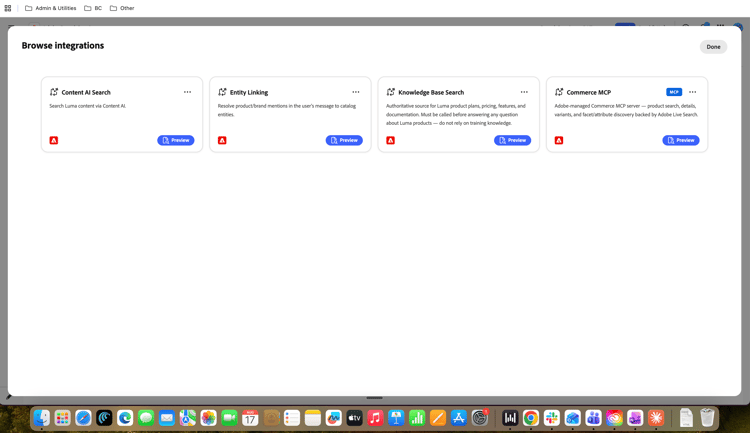
Task: Click the Entity Linking integration icon
Action: 222,92
